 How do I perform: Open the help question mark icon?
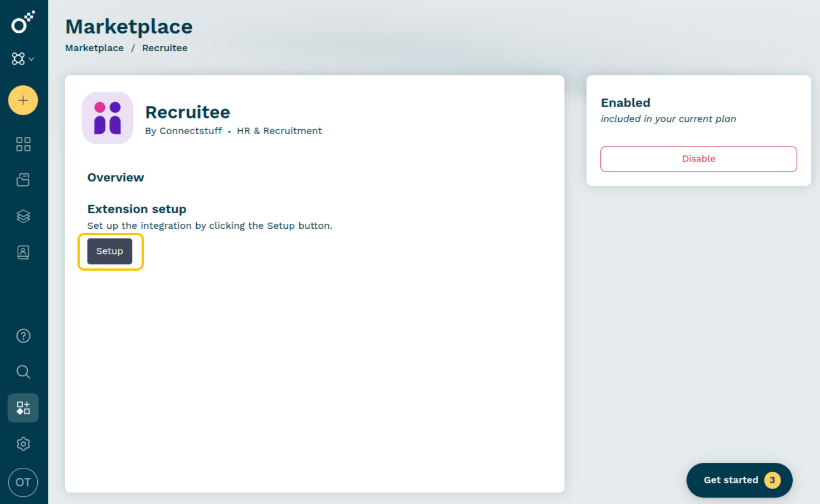23,336
